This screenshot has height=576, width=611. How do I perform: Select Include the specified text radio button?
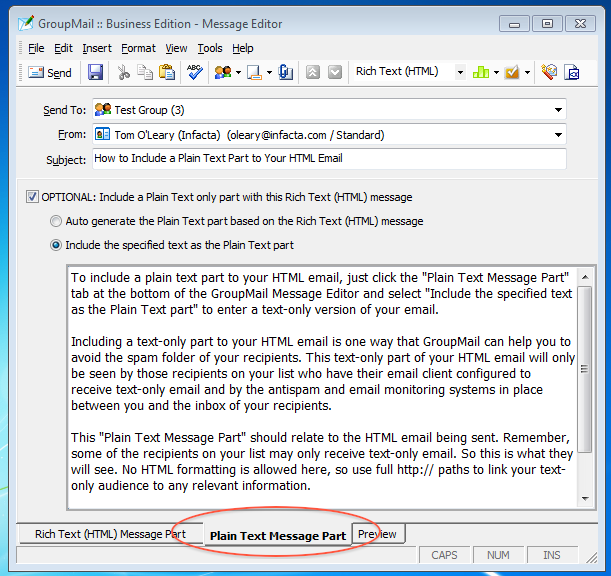point(56,245)
